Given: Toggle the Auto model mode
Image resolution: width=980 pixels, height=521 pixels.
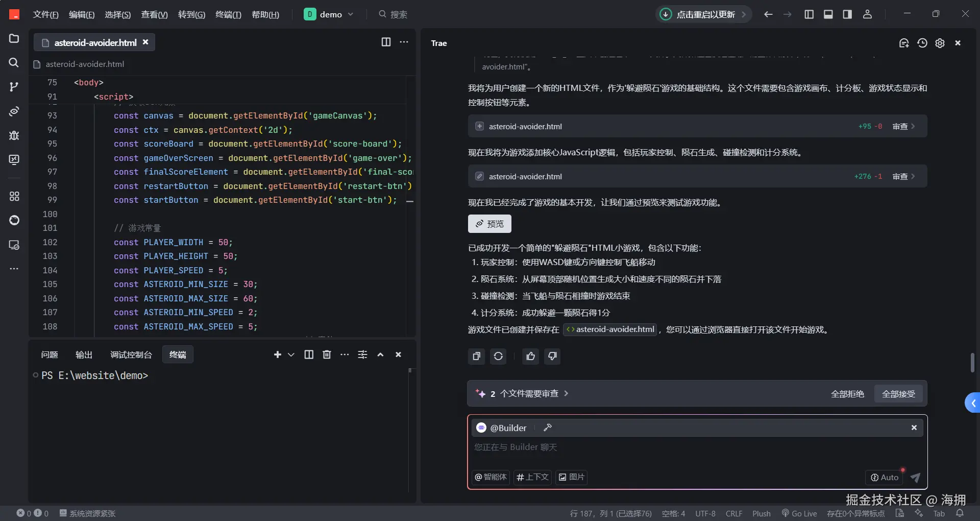Looking at the screenshot, I should (x=884, y=477).
